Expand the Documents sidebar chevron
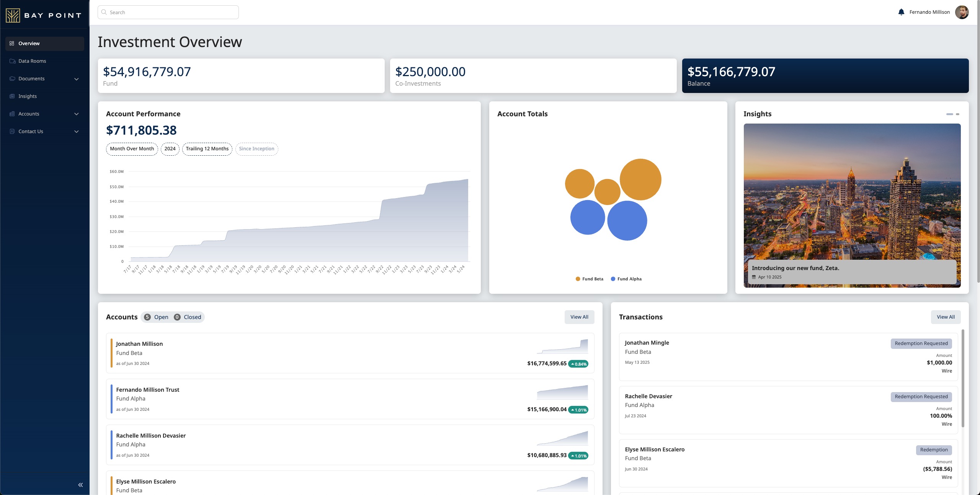Image resolution: width=980 pixels, height=495 pixels. coord(77,79)
